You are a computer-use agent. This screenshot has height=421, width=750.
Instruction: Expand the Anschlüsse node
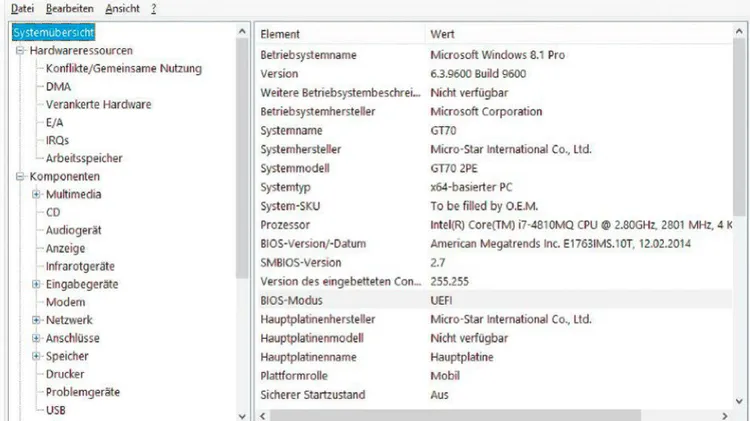(x=36, y=338)
